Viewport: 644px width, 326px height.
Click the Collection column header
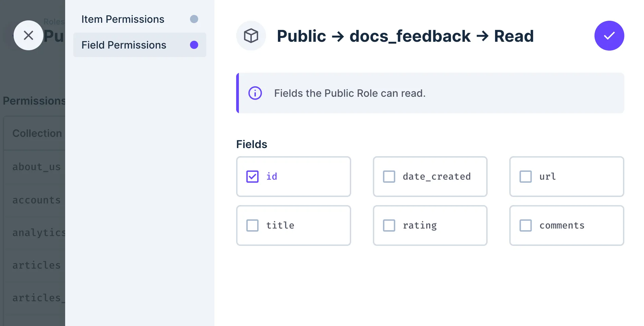(x=37, y=133)
